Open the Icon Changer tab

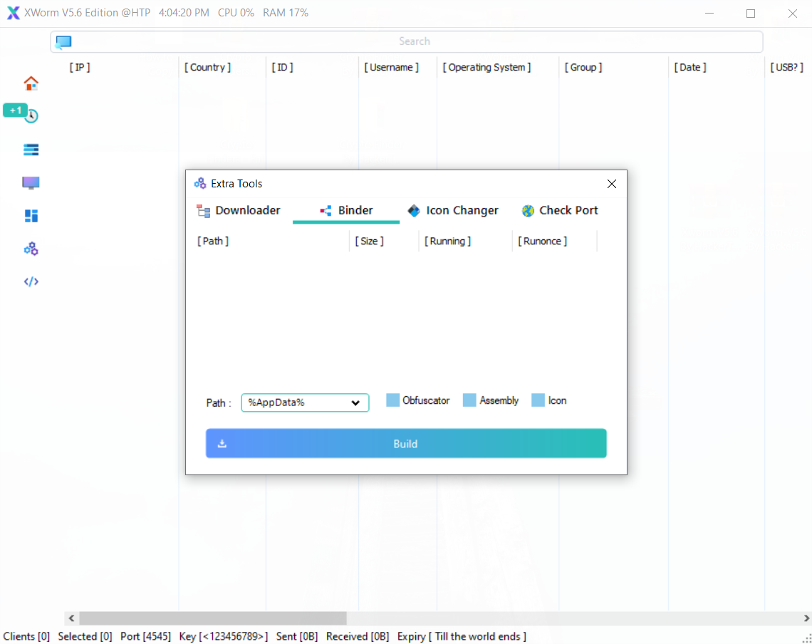[453, 211]
